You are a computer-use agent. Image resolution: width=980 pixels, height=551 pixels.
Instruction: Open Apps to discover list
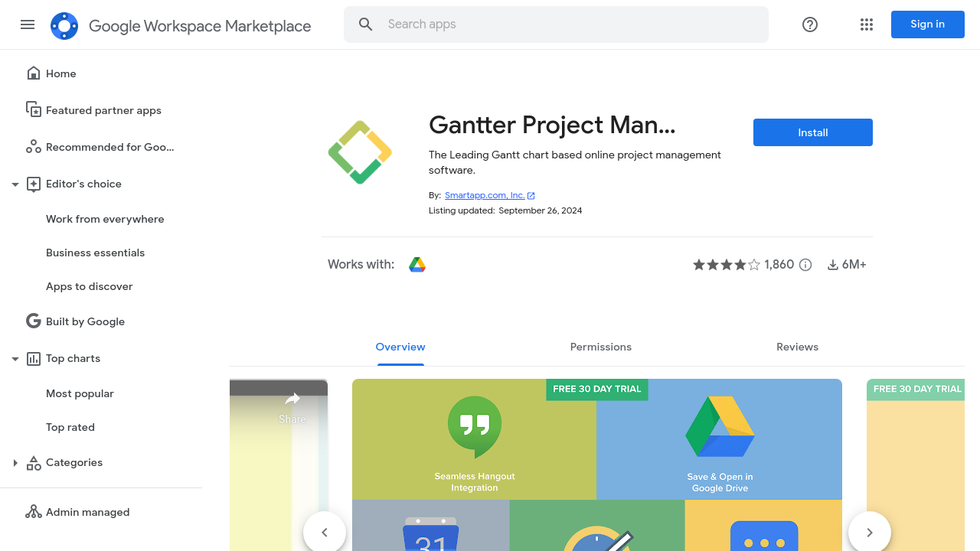point(90,286)
